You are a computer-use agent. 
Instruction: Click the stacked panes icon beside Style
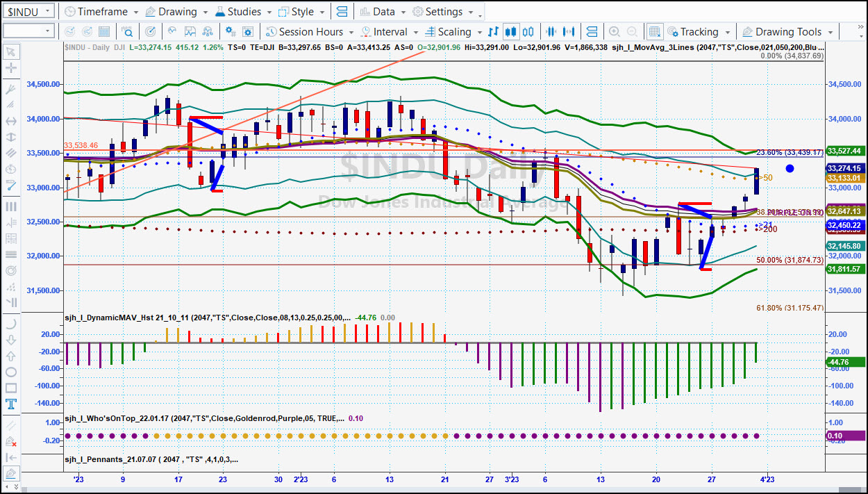341,12
